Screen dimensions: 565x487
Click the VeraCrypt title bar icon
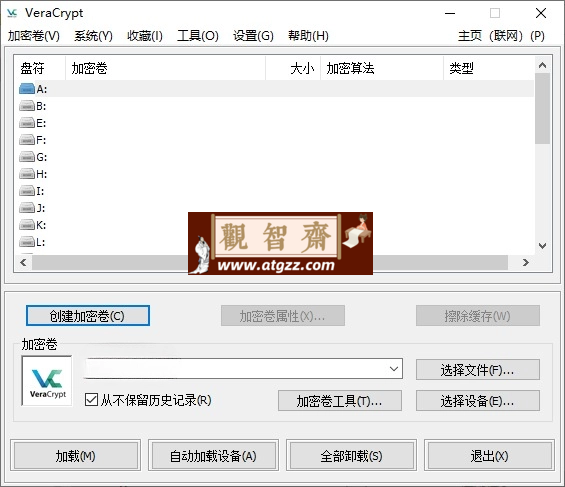coord(12,13)
